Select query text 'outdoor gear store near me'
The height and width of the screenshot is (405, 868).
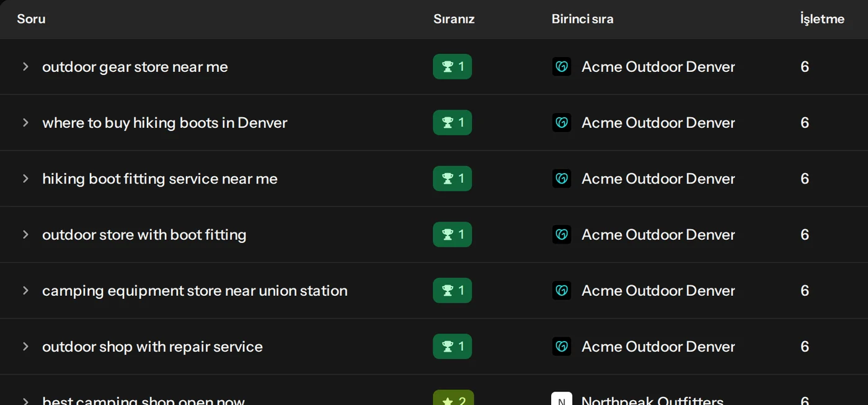[135, 67]
